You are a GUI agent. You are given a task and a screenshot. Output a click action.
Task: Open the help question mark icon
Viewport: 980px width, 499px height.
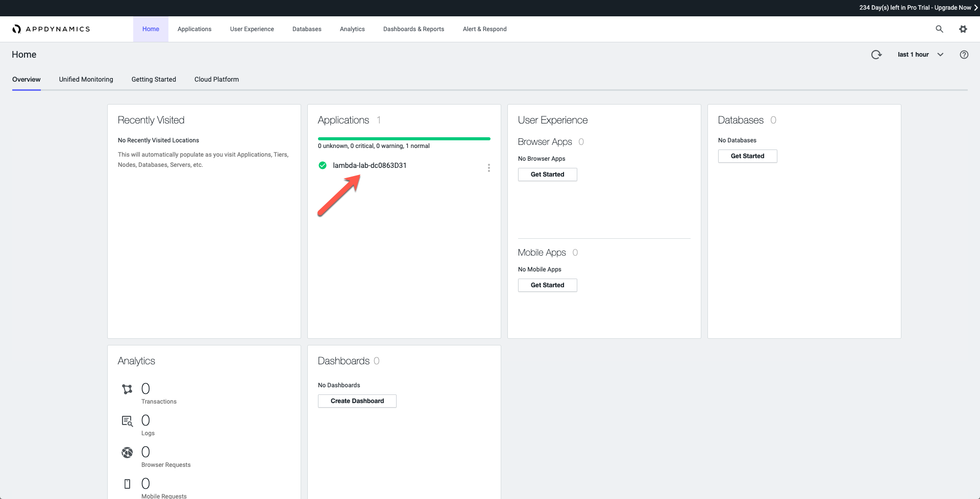(x=964, y=55)
